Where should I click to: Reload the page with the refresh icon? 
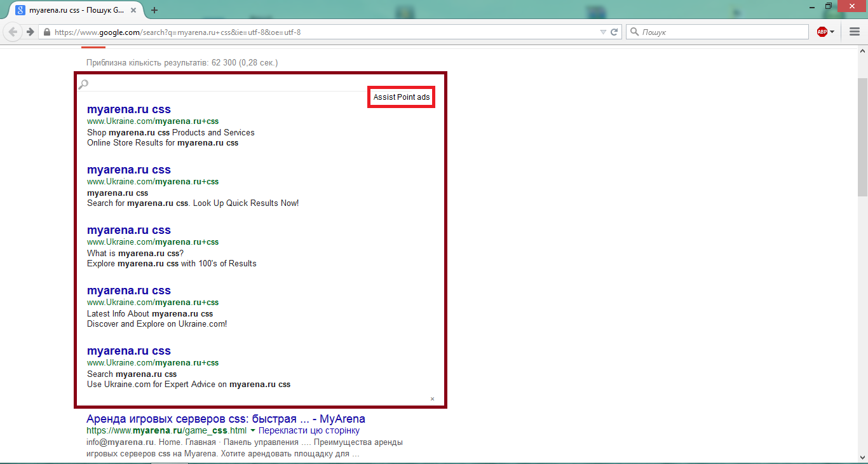click(x=614, y=32)
